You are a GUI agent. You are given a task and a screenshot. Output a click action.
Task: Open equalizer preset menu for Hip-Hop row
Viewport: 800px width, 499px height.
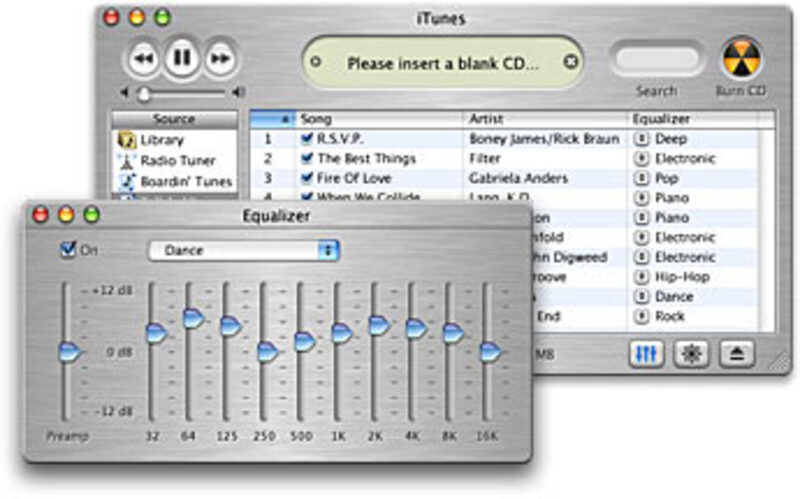point(641,277)
